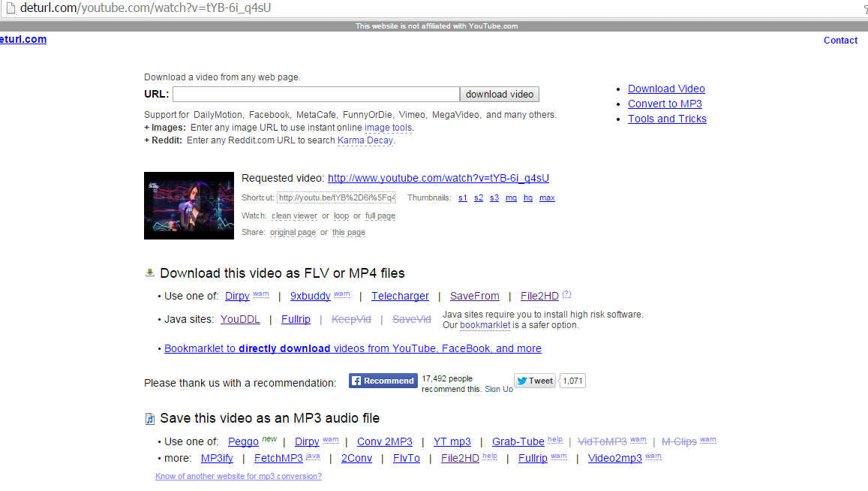
Task: Open the struck-through SaveVid link
Action: [x=411, y=319]
